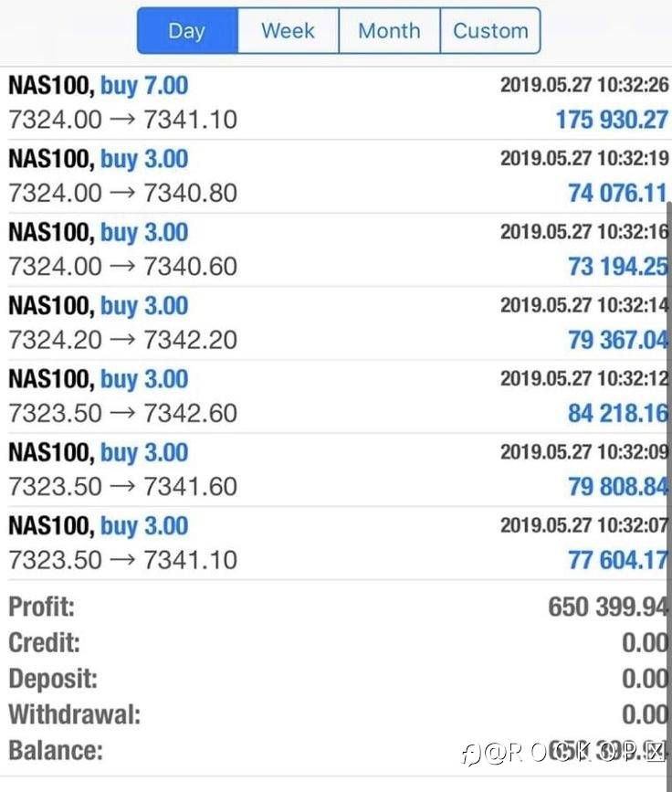Screen dimensions: 672x792
Task: Tap the Withdrawal summary label
Action: pos(75,714)
